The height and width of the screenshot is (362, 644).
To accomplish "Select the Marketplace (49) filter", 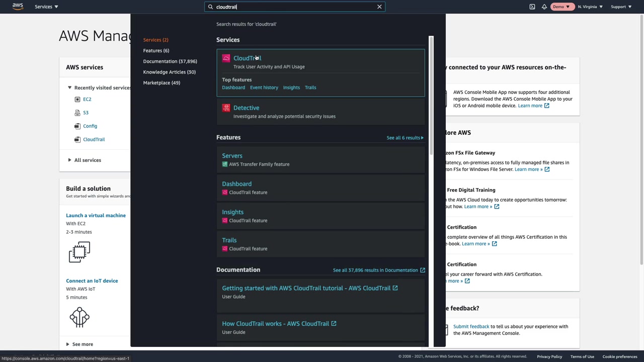I will 162,83.
